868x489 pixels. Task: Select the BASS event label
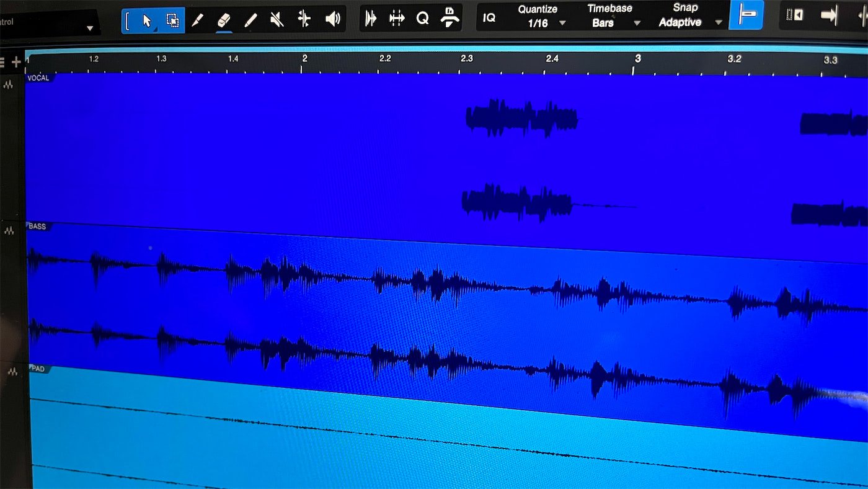click(38, 227)
